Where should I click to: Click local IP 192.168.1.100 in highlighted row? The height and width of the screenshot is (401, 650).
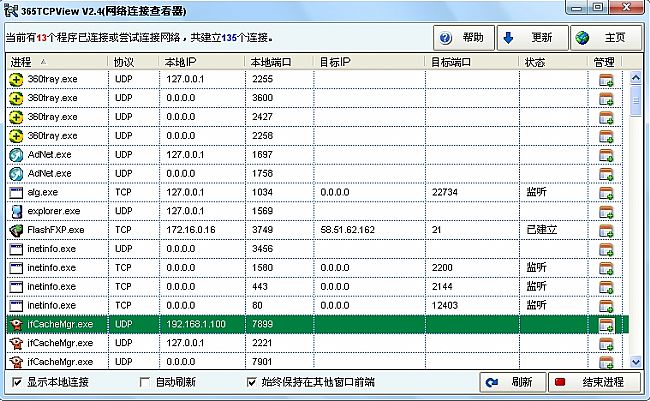point(196,324)
